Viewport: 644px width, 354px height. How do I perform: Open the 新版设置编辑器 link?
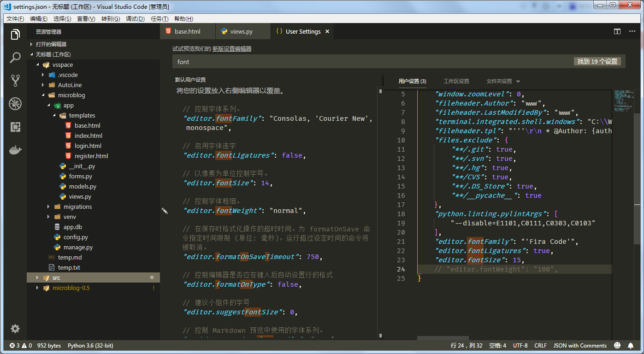tap(232, 48)
